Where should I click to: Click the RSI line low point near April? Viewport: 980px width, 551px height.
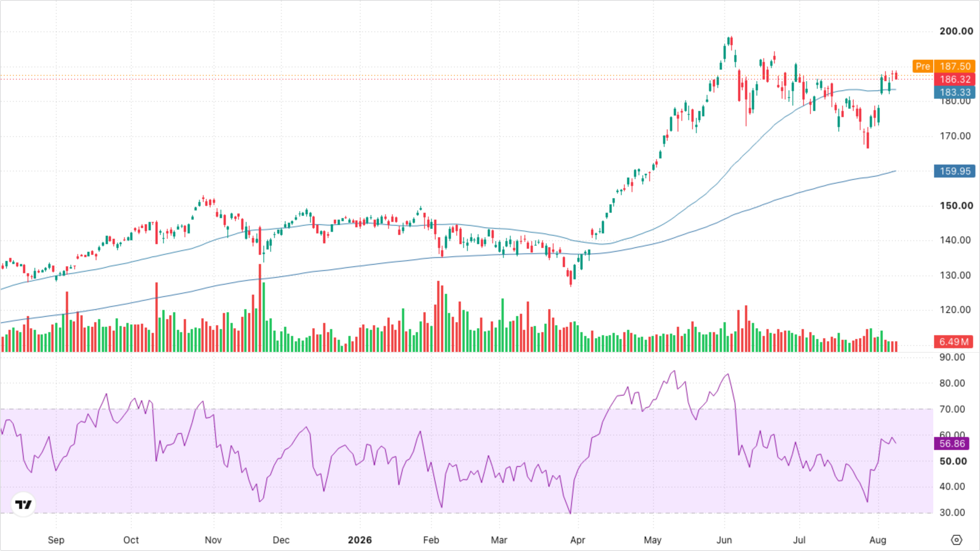click(x=570, y=513)
